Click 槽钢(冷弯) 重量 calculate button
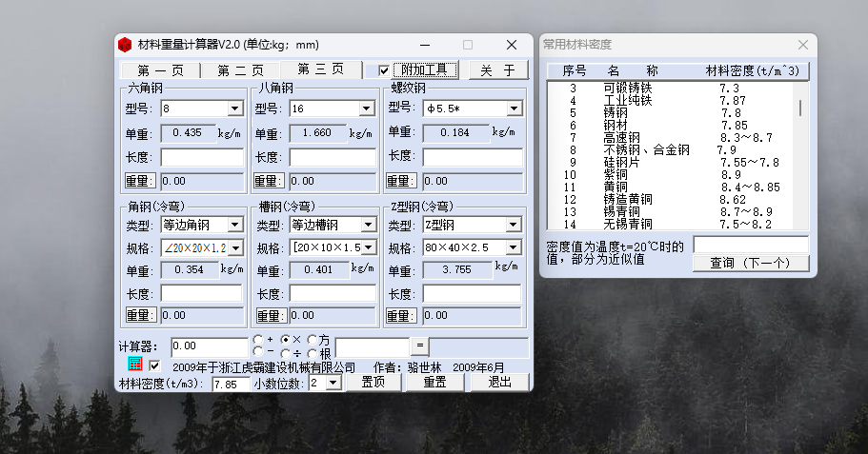Viewport: 868px width, 454px height. click(272, 316)
